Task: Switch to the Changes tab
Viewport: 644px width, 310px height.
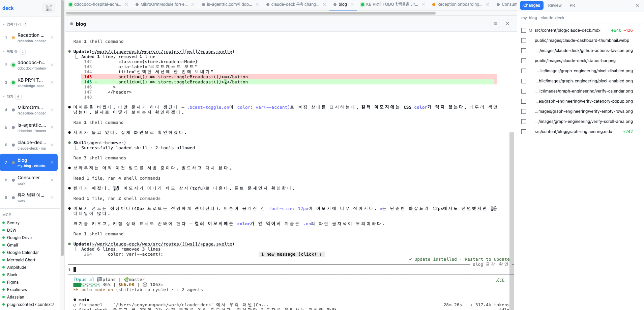Action: coord(531,5)
